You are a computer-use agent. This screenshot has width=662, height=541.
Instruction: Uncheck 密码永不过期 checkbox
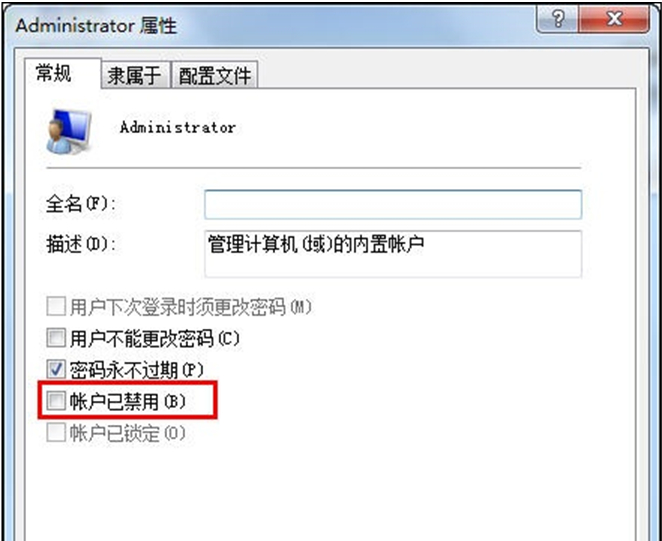coord(56,370)
